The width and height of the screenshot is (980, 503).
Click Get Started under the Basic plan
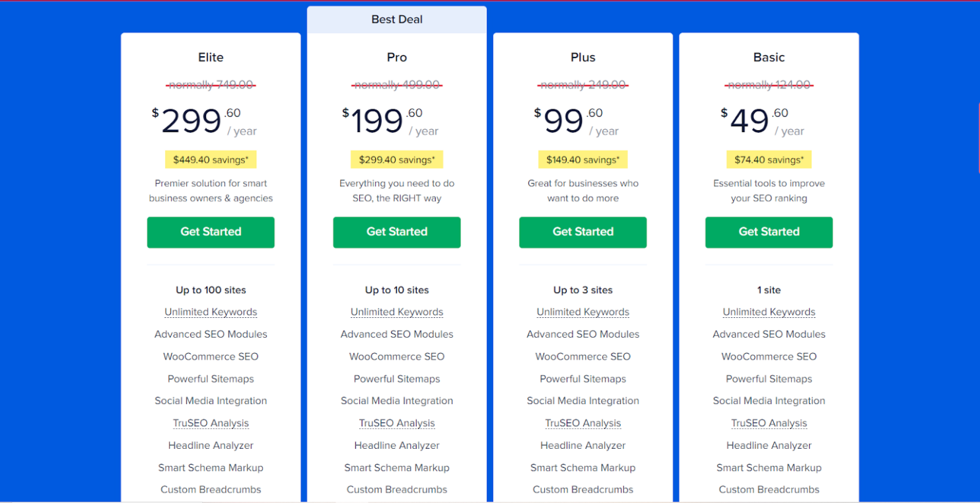click(769, 232)
